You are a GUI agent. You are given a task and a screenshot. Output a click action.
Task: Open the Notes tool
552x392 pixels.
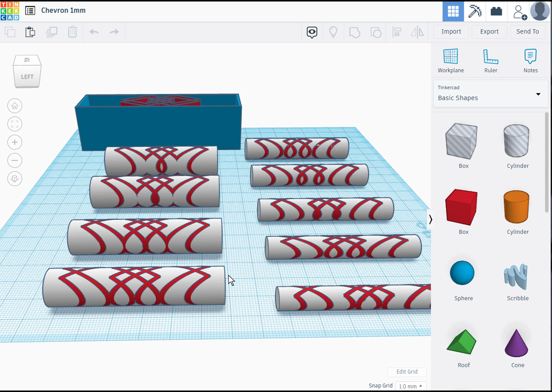click(531, 61)
